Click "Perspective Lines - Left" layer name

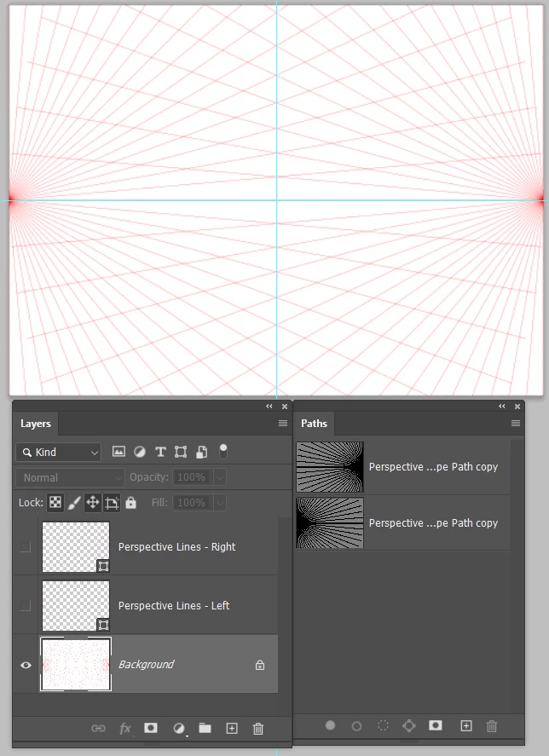[x=174, y=606]
